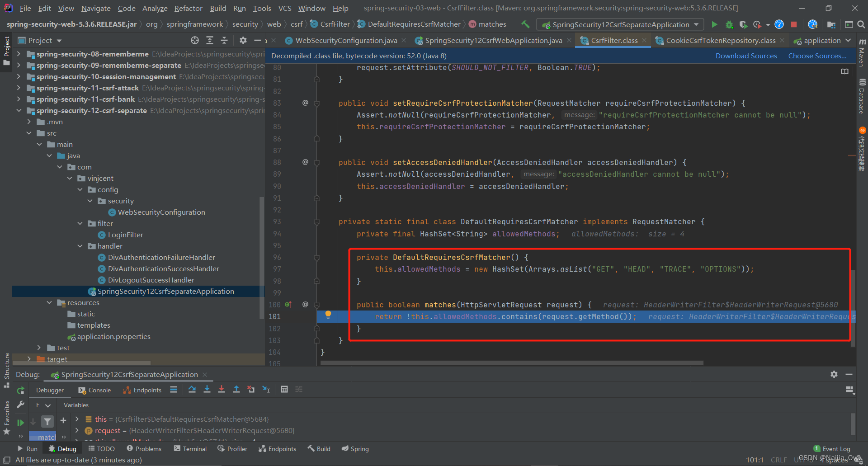Collapse the src folder node
The image size is (868, 466).
pyautogui.click(x=29, y=133)
